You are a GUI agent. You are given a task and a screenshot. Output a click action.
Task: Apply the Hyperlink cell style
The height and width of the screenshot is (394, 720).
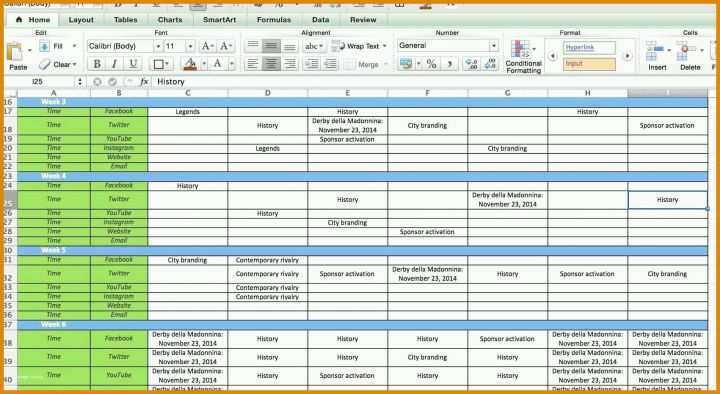pyautogui.click(x=589, y=47)
